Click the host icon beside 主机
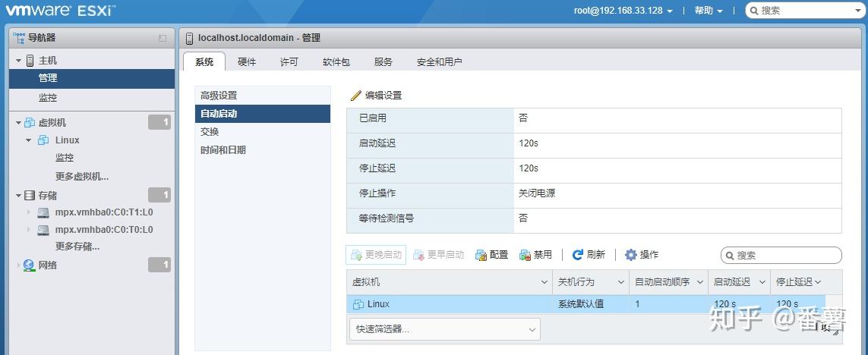The width and height of the screenshot is (868, 355). click(x=30, y=60)
